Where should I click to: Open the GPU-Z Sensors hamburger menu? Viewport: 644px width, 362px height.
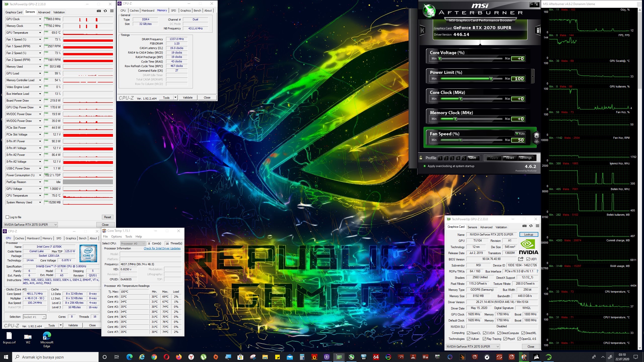[112, 11]
